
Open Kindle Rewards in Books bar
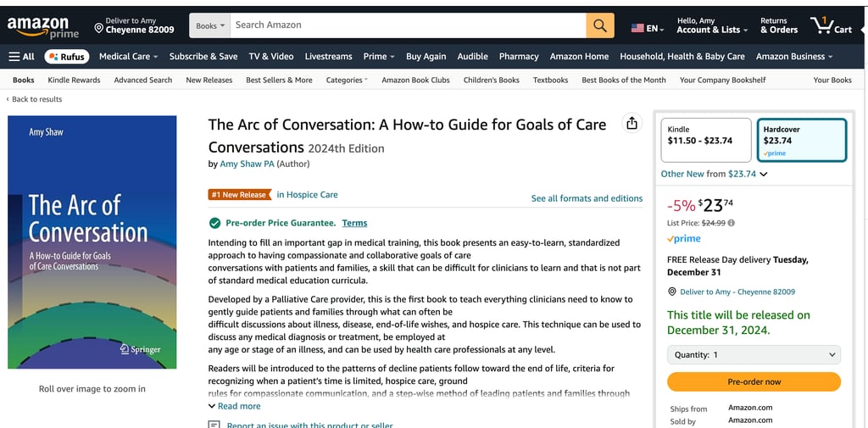click(75, 80)
